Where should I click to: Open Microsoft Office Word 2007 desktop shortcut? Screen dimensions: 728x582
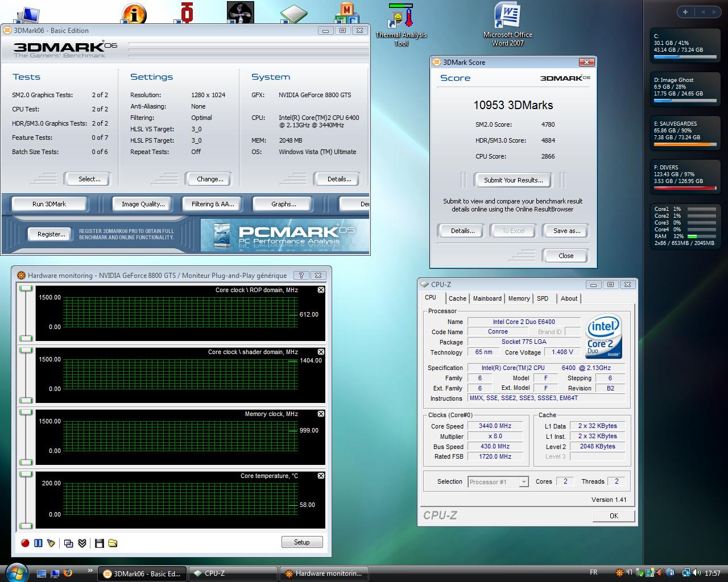click(x=507, y=25)
